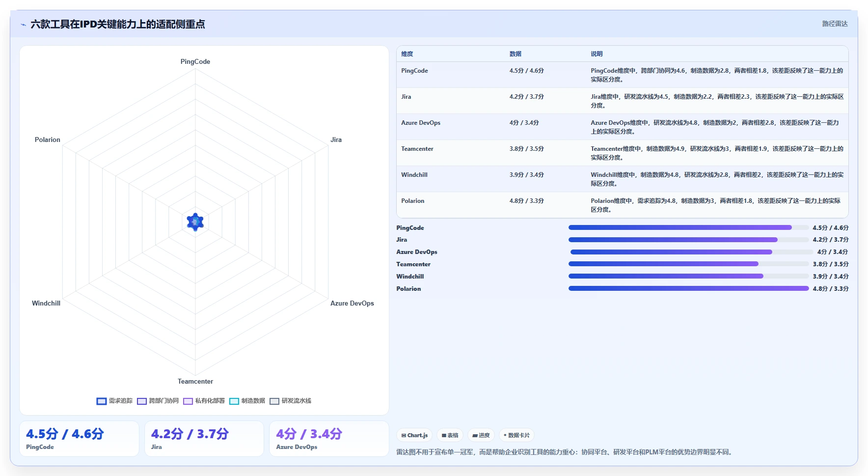Toggle the 制造数据 legend series

pyautogui.click(x=247, y=401)
